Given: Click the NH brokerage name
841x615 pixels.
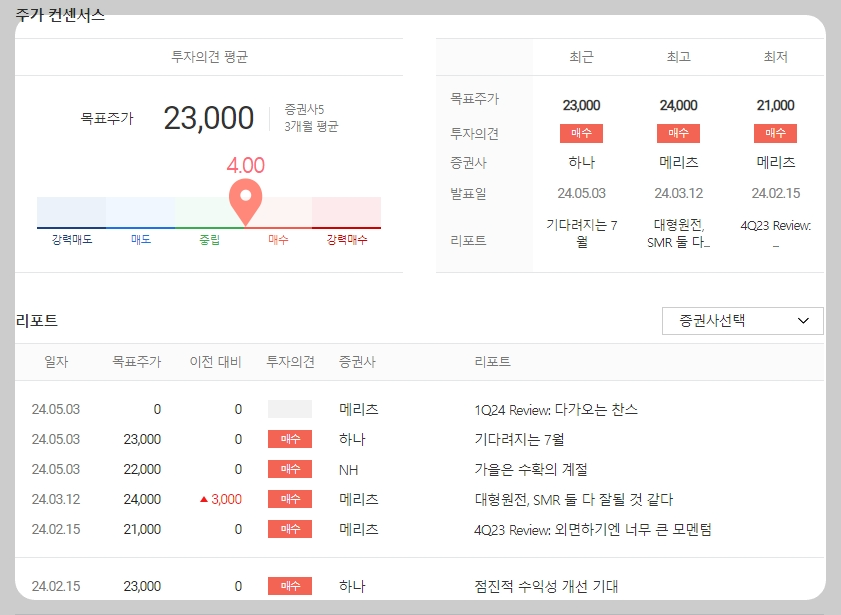Looking at the screenshot, I should click(x=349, y=470).
